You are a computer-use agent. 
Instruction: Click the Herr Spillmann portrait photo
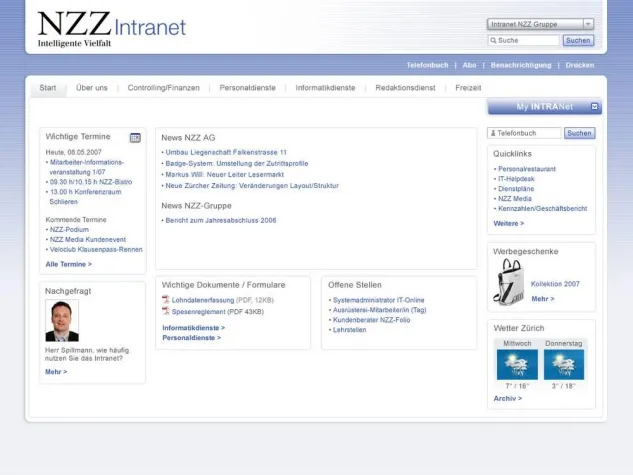click(x=62, y=321)
